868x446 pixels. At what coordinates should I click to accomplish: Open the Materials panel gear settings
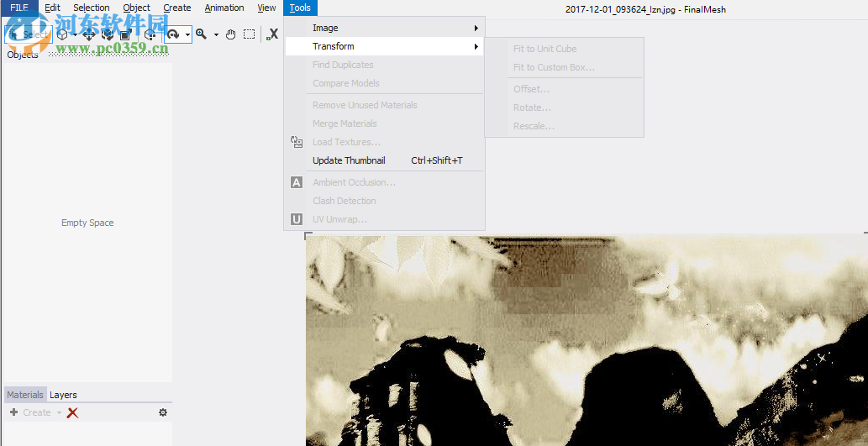pos(163,412)
